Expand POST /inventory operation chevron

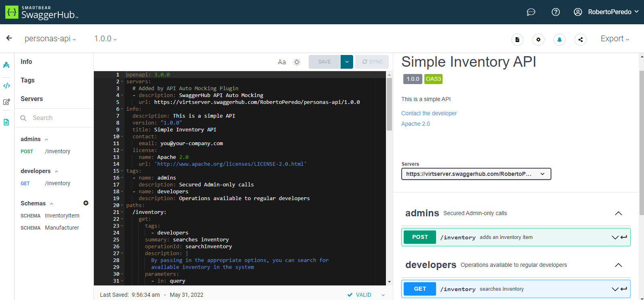coord(615,237)
